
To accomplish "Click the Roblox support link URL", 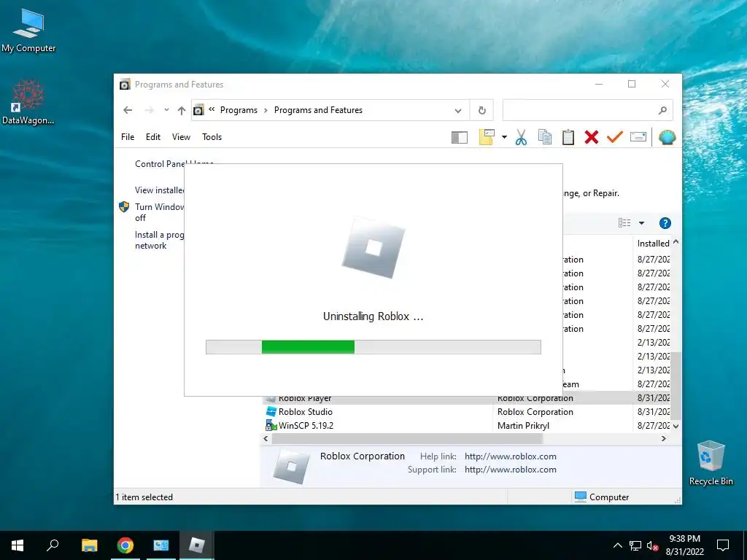I will pos(510,470).
